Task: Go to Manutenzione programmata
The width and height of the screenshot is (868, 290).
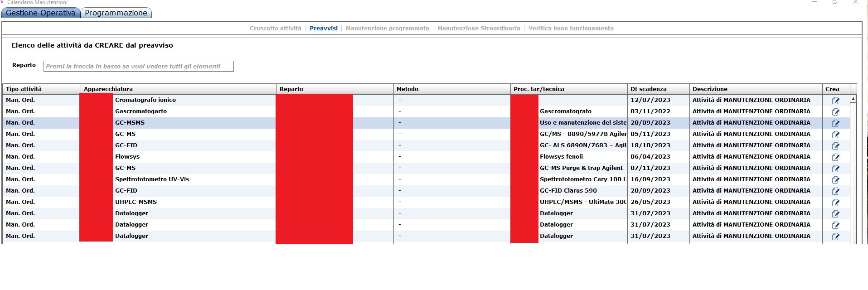Action: pyautogui.click(x=387, y=28)
